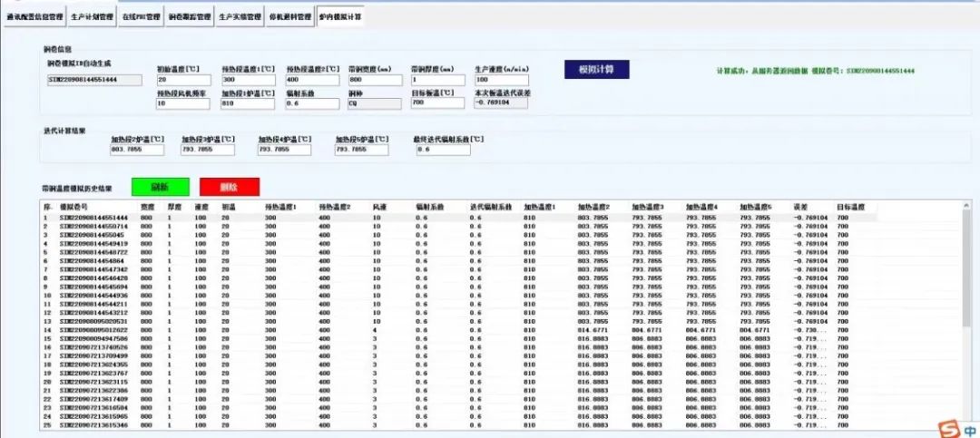Image resolution: width=980 pixels, height=438 pixels.
Task: Select history row 25 SIM220907213615346
Action: (459, 425)
